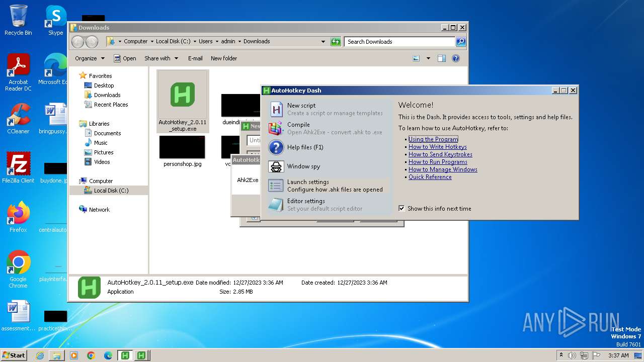Click the search magnifier icon

461,42
